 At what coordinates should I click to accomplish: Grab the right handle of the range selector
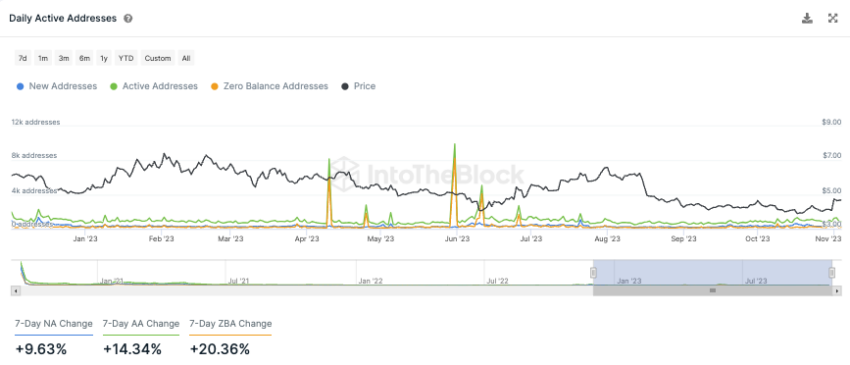tap(831, 272)
